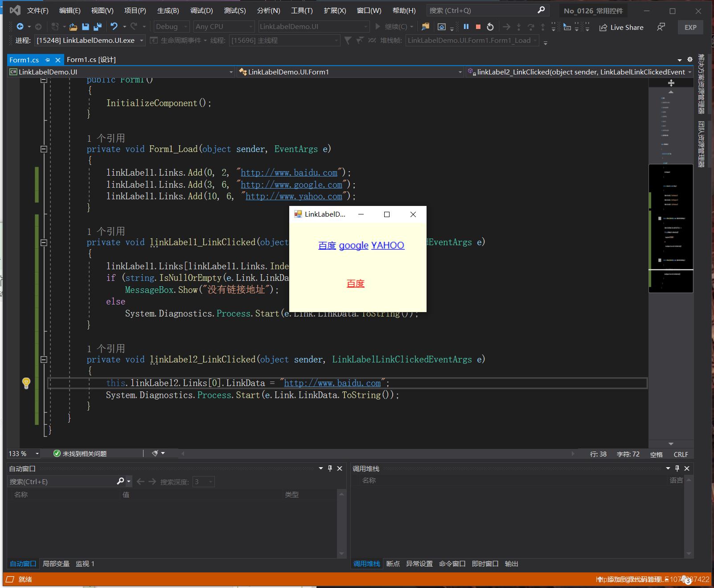Click the google link in the running form

(x=353, y=245)
